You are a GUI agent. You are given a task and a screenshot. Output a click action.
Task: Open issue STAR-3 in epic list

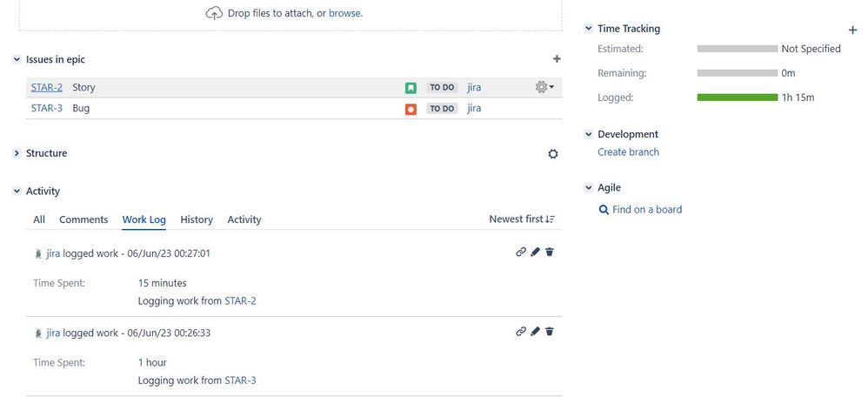46,108
